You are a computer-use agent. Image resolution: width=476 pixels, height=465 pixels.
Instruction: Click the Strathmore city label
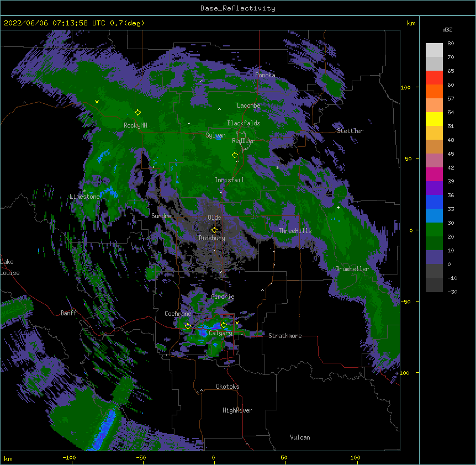click(285, 336)
